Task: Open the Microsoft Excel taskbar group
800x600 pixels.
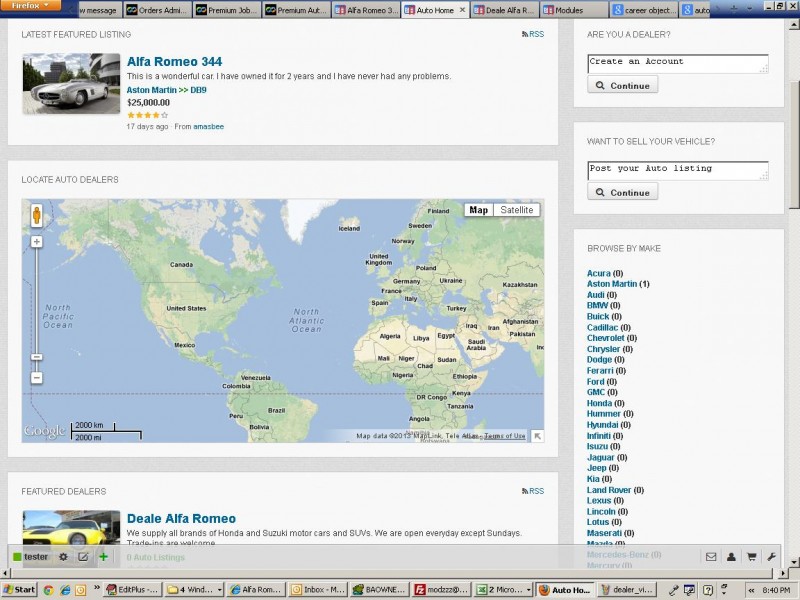Action: (503, 590)
